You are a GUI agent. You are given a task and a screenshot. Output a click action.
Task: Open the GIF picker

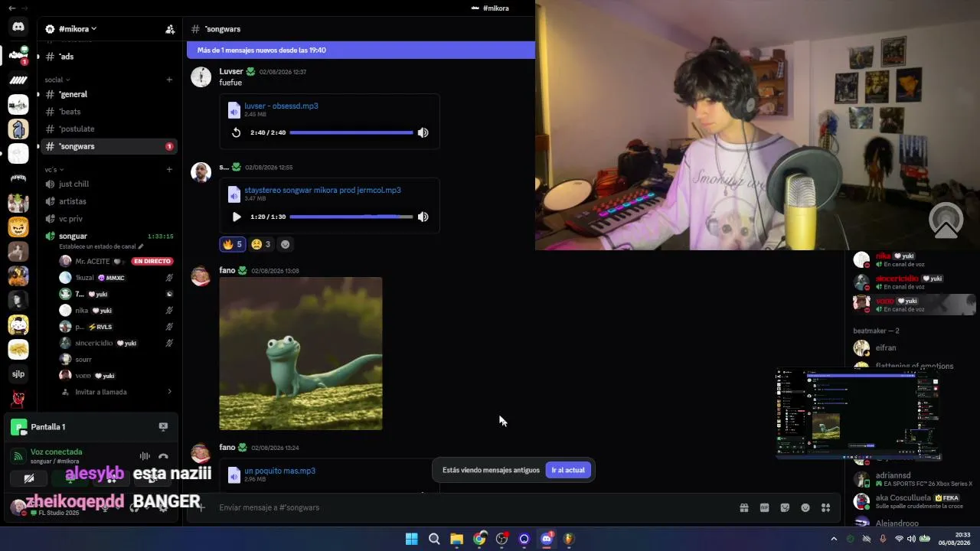tap(764, 507)
